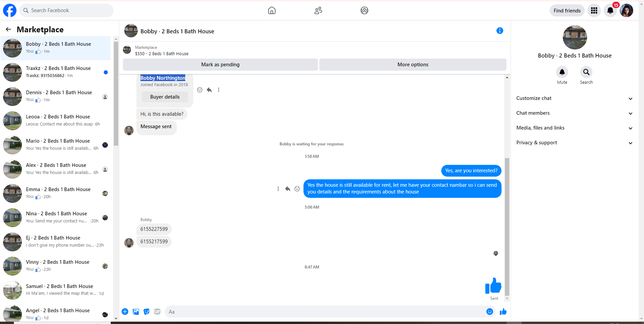Open Dennis conversation in list

coord(56,97)
